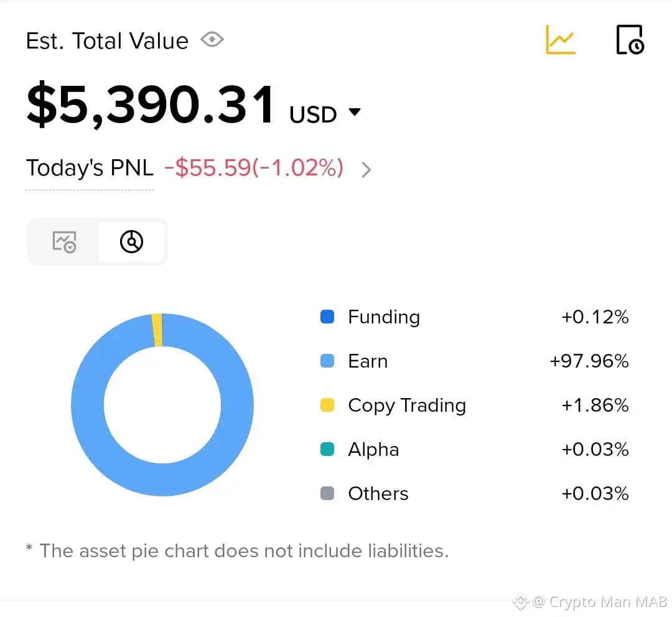Tap the Alpha teal legend dot
Viewport: 672px width, 617px height.
point(327,450)
